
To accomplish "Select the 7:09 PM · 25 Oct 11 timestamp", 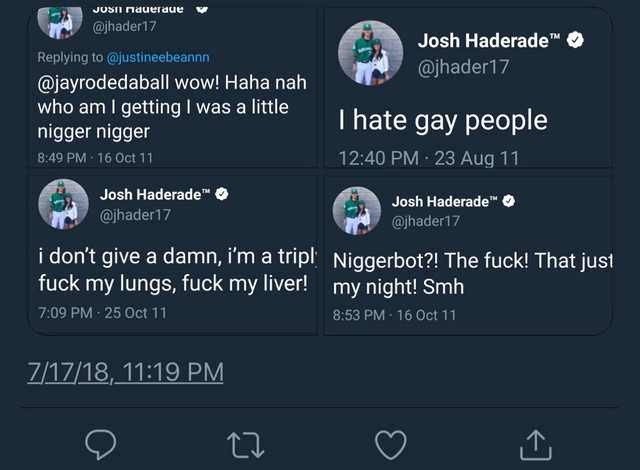I will pyautogui.click(x=102, y=313).
